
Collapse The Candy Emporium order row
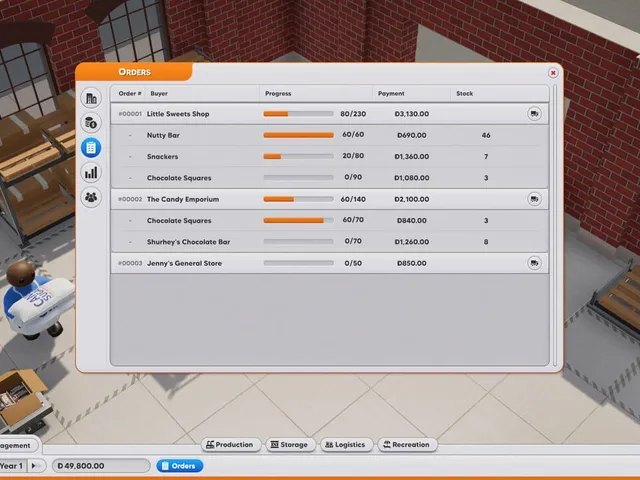pos(330,199)
